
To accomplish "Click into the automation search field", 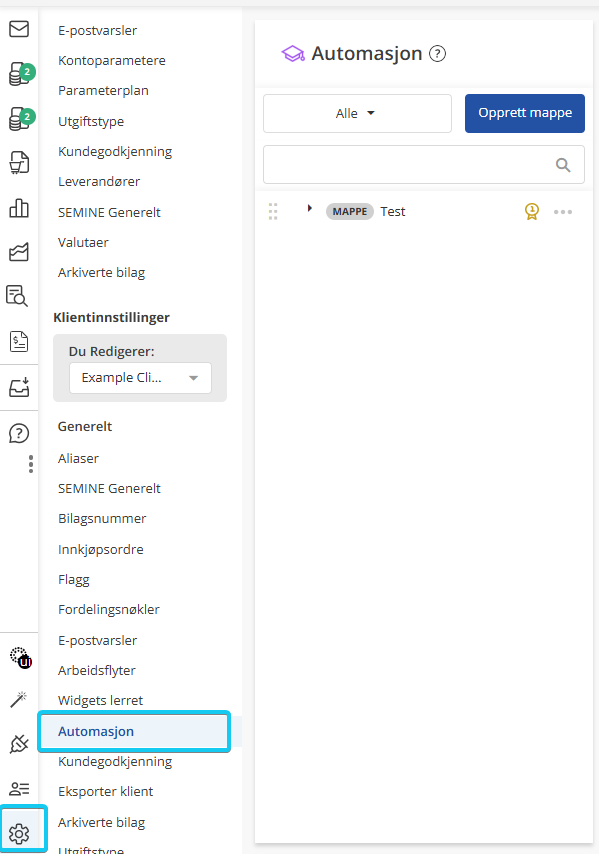I will tap(424, 164).
